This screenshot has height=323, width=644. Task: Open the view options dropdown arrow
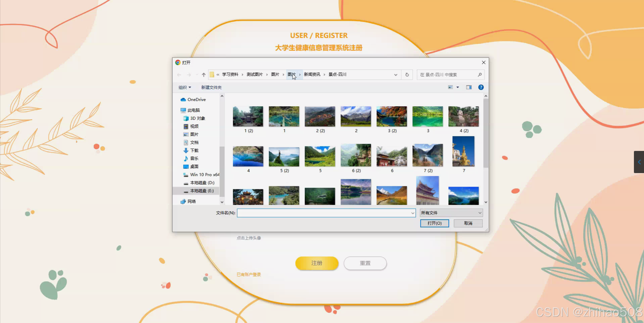pyautogui.click(x=458, y=87)
